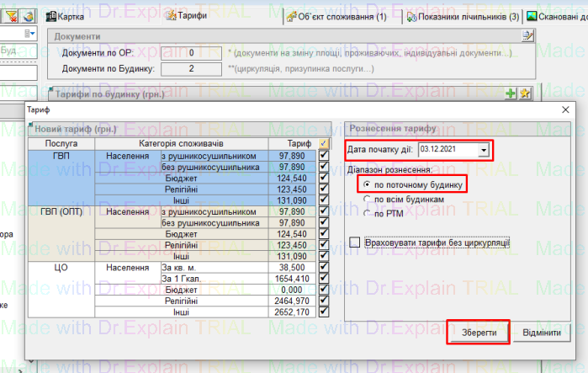The image size is (588, 373).
Task: Close the Тариф dialog with X
Action: pos(563,110)
